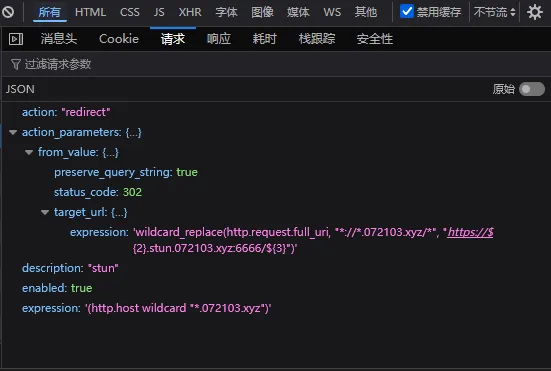Image resolution: width=551 pixels, height=371 pixels.
Task: Open the 安全性 tab
Action: [375, 39]
